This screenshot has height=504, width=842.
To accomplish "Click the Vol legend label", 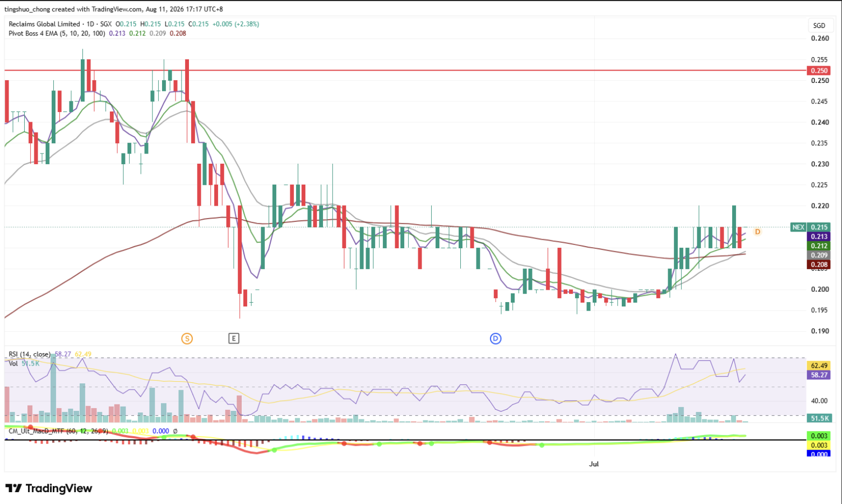I will click(x=13, y=363).
